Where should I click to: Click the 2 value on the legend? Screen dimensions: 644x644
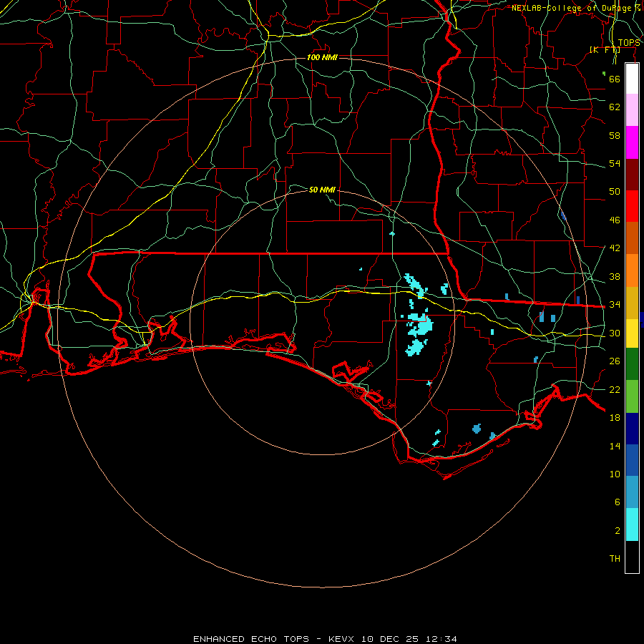[x=617, y=531]
